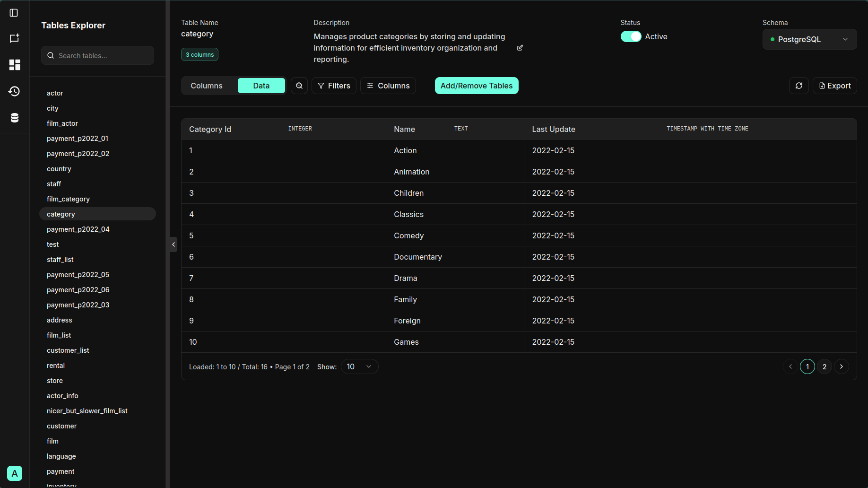
Task: Select the database icon in sidebar
Action: [15, 117]
